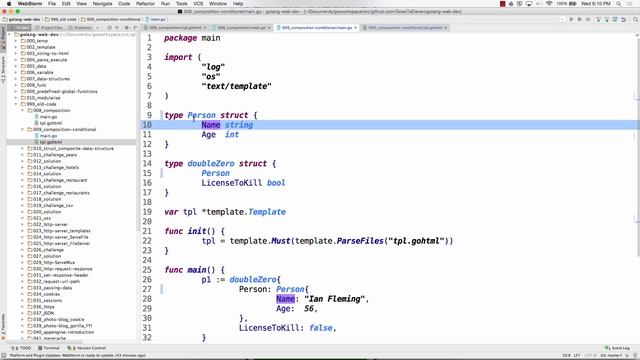Click the LicenseToKill field on line 16
640x360 pixels.
coord(231,183)
